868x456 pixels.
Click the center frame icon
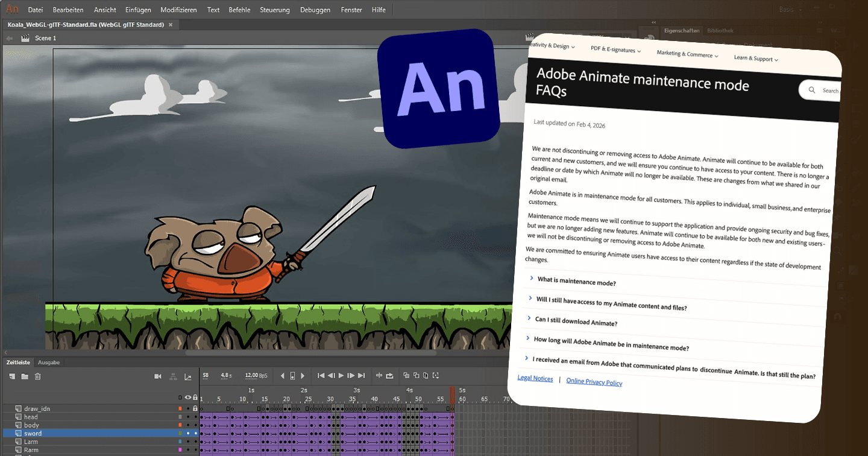(x=379, y=376)
